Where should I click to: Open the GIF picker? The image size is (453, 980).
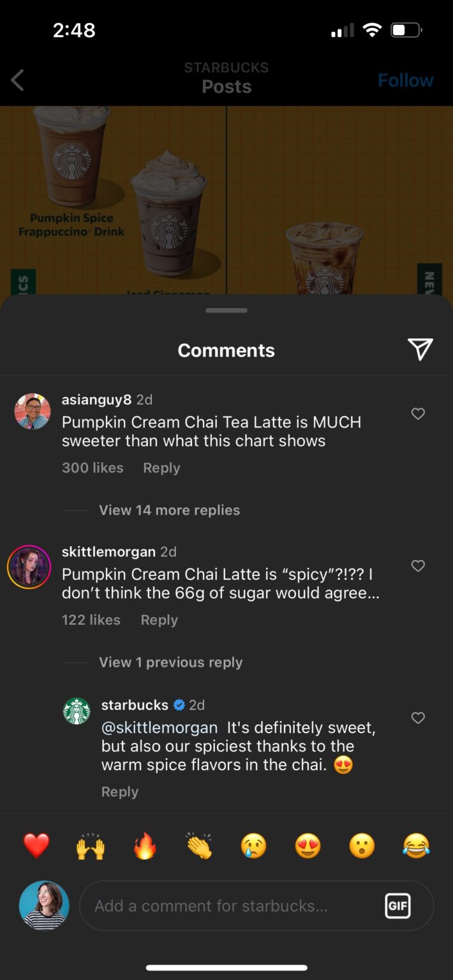click(397, 905)
